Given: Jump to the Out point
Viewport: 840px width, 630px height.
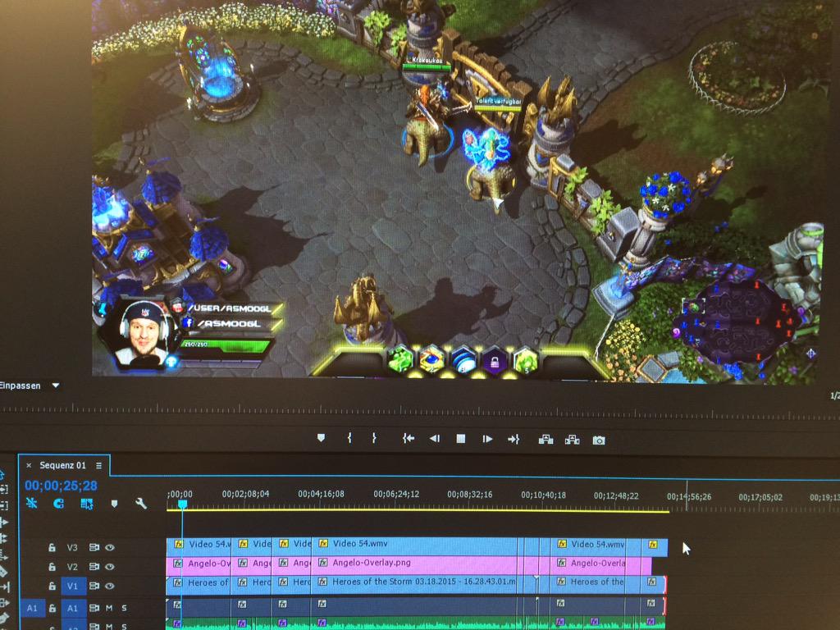Looking at the screenshot, I should click(x=514, y=440).
